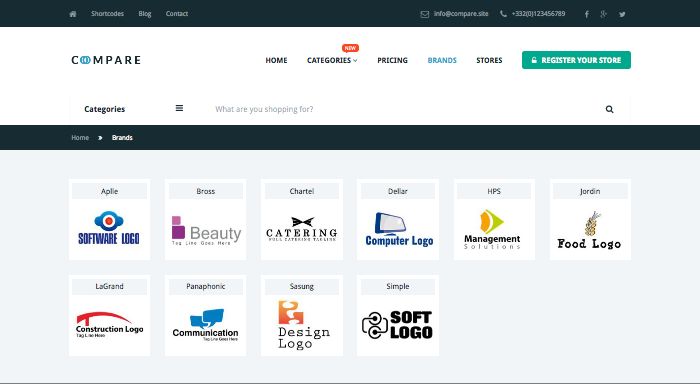The width and height of the screenshot is (700, 384).
Task: Click the phone handset icon
Action: [503, 14]
